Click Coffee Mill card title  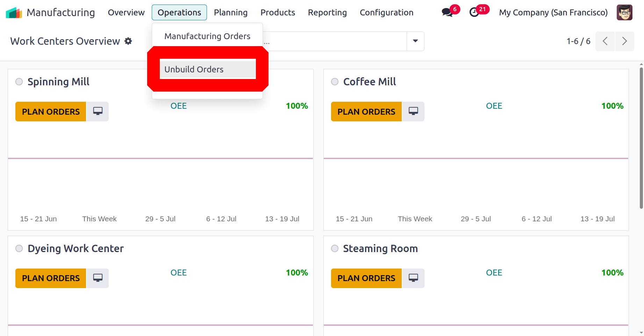[370, 82]
